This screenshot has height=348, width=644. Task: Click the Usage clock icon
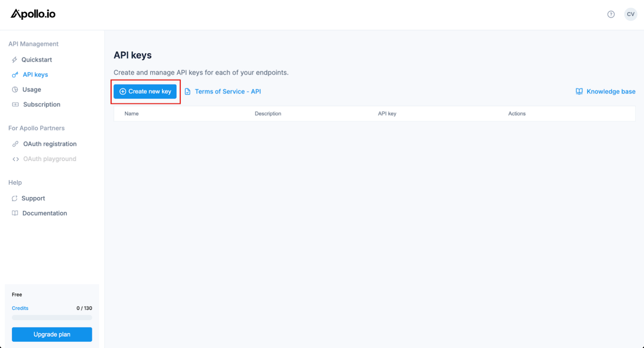click(x=15, y=90)
